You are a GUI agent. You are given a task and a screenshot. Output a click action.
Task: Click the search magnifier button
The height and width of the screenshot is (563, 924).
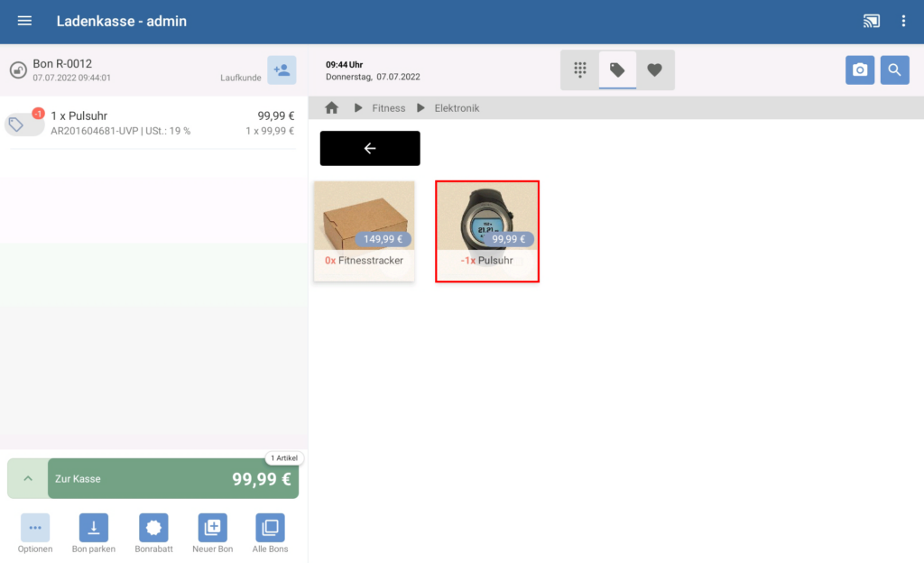(894, 70)
